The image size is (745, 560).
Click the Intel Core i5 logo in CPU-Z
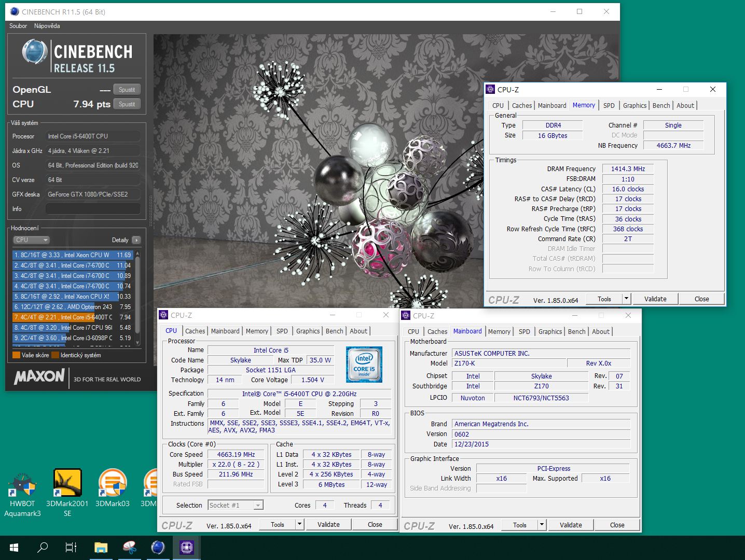[x=364, y=365]
